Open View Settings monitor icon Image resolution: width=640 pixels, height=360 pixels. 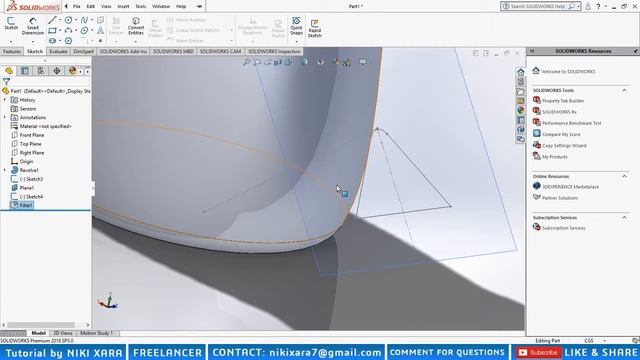pos(363,62)
